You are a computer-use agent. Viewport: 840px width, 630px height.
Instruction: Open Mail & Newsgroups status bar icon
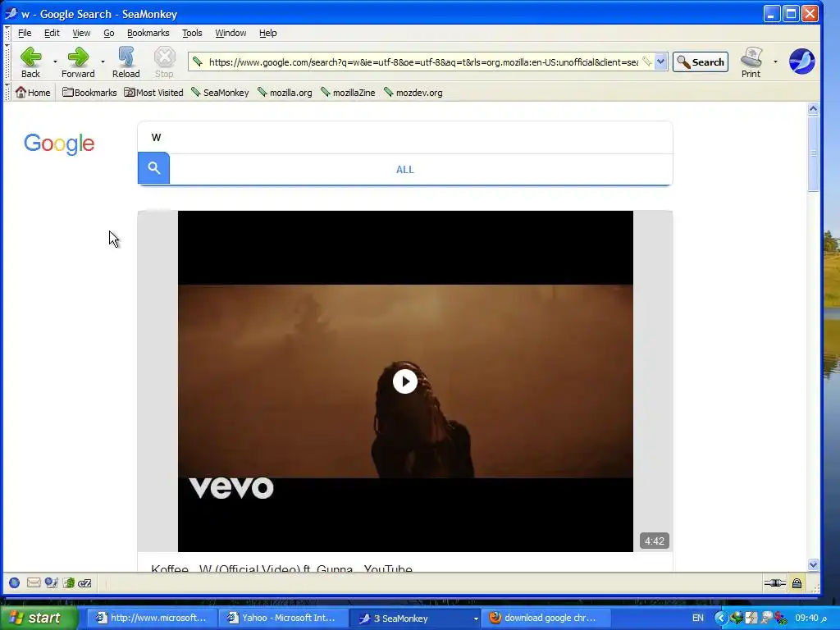[x=33, y=583]
